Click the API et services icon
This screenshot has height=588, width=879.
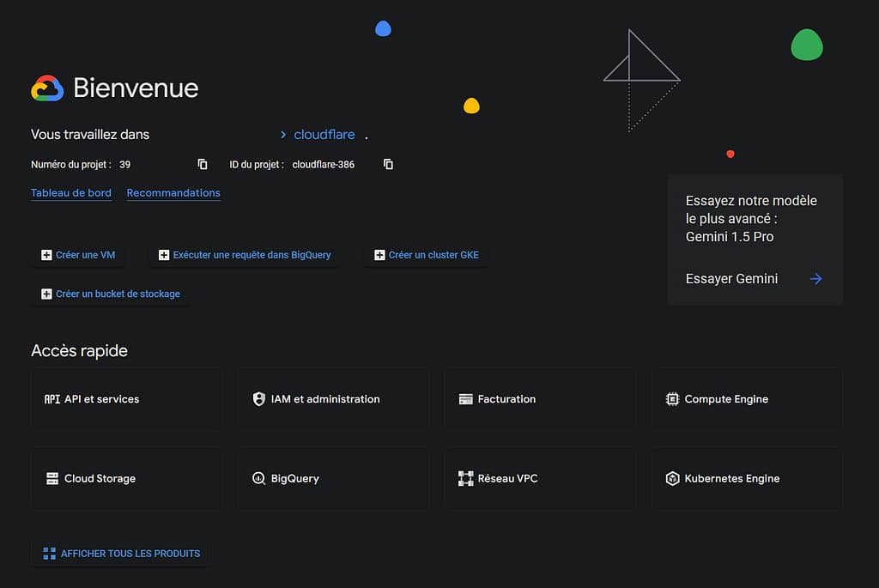52,399
